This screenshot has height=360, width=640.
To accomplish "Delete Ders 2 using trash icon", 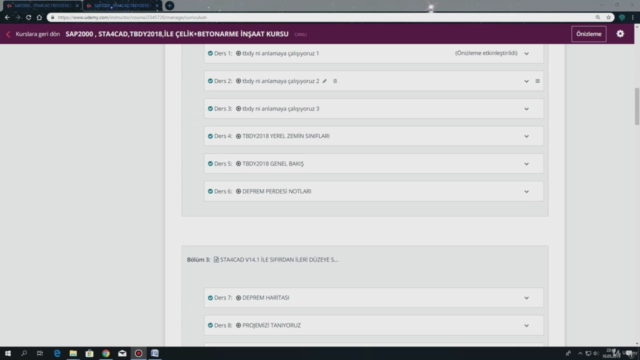I will (335, 81).
